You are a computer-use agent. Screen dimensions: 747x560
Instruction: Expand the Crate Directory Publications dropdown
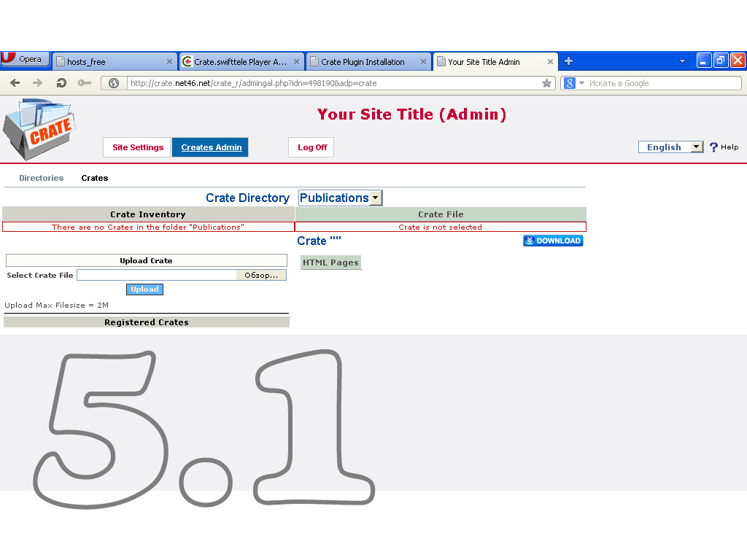[375, 198]
